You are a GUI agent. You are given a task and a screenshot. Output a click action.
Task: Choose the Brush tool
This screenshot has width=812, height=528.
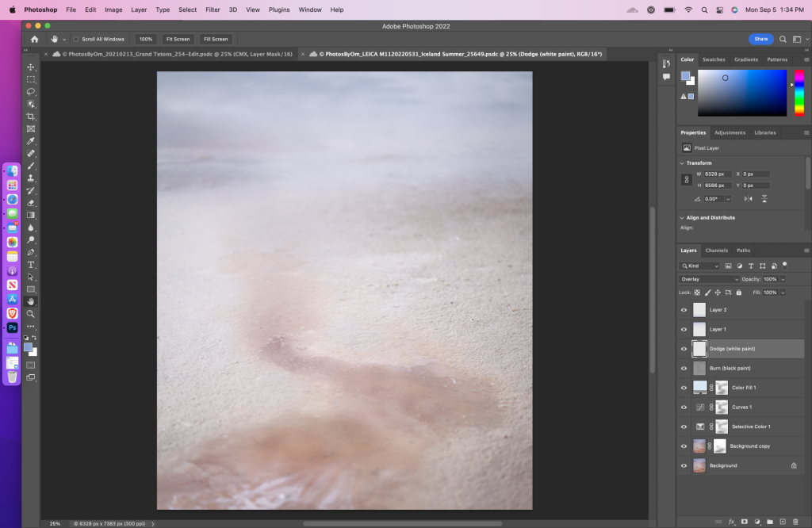point(31,166)
